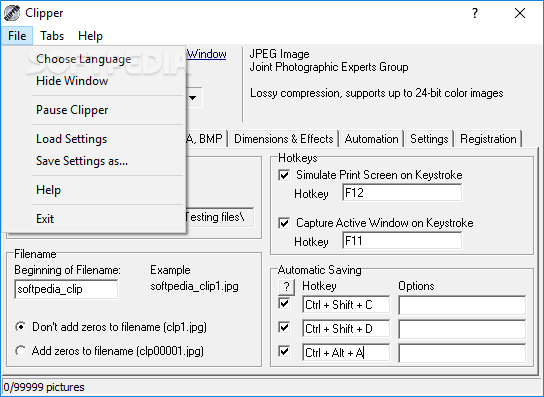Open the Registration tab
544x397 pixels.
click(x=488, y=139)
